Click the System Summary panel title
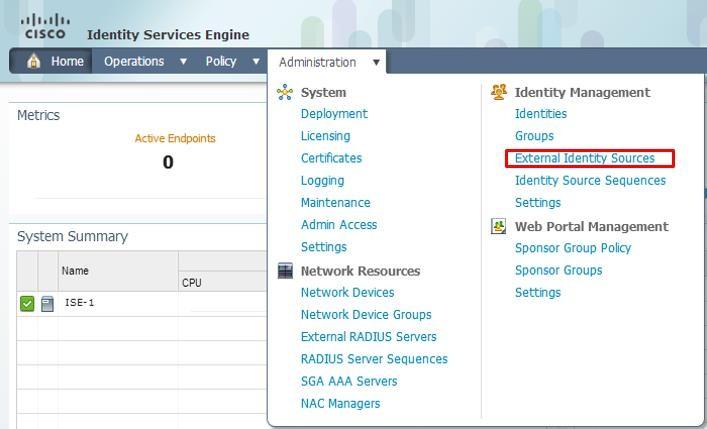The height and width of the screenshot is (429, 707). (72, 236)
